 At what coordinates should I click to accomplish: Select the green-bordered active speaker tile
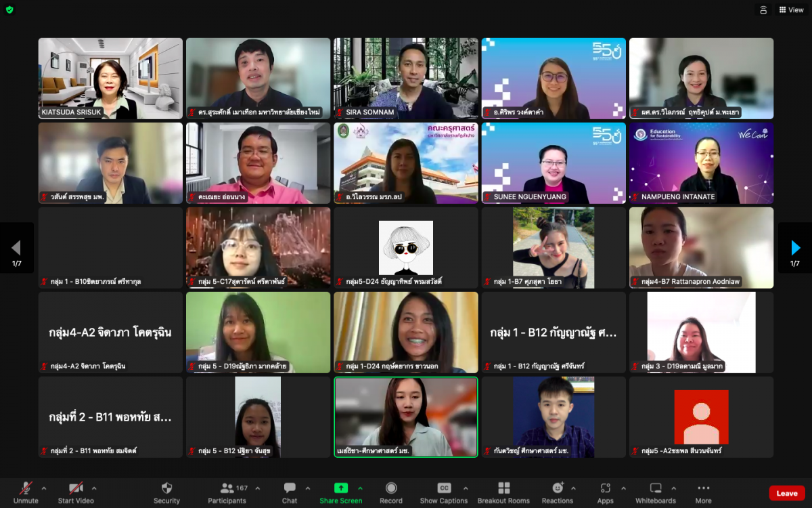pos(406,417)
